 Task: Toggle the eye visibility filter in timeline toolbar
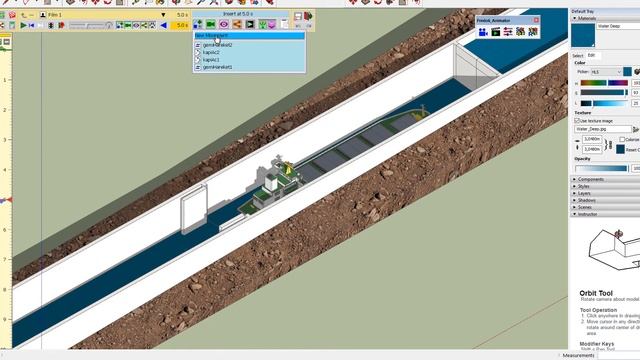coord(136,25)
